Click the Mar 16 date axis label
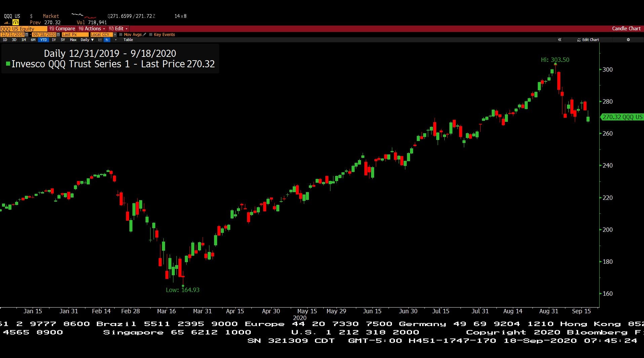 click(166, 311)
